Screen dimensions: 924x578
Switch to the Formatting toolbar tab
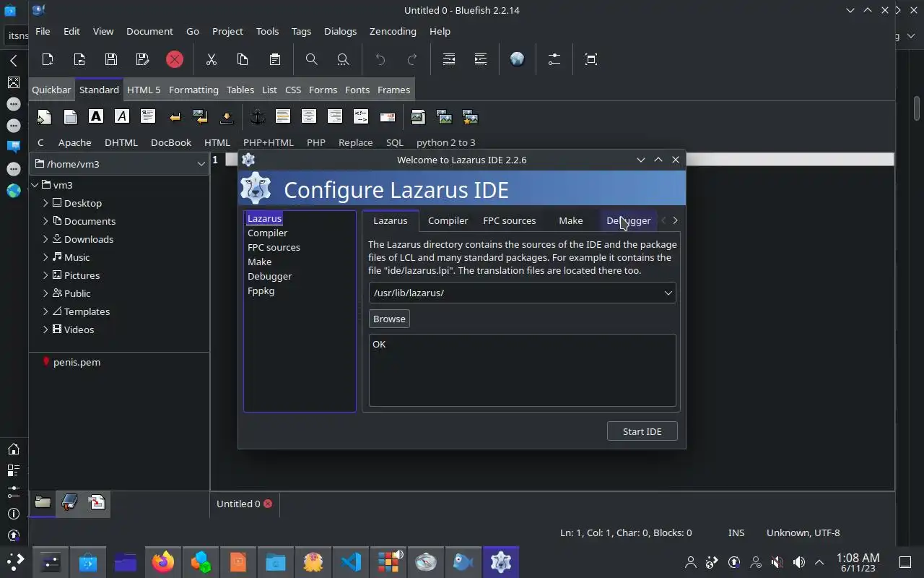pos(193,90)
